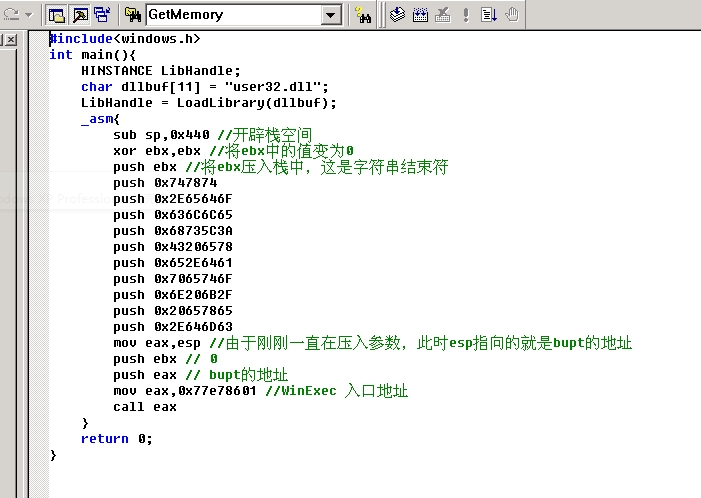This screenshot has width=701, height=498.
Task: Toggle the Output window button
Action: [79, 15]
